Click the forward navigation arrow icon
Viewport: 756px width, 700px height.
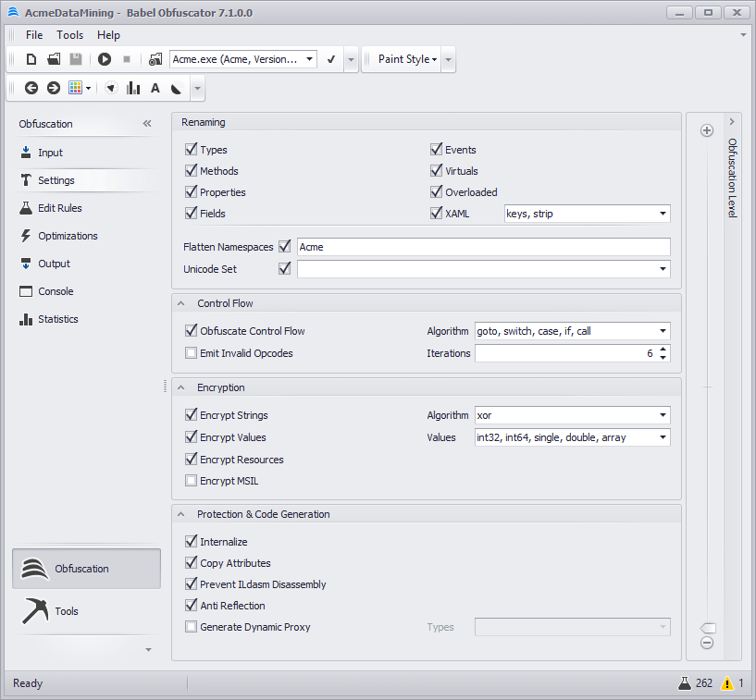point(54,88)
